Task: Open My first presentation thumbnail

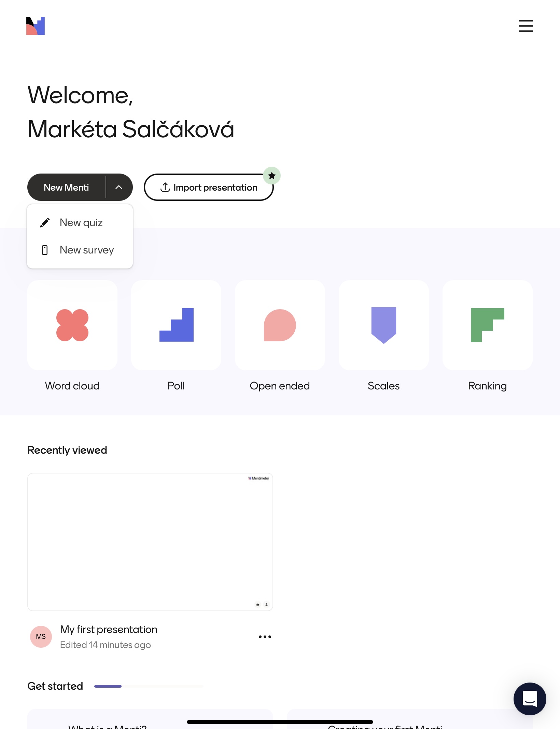Action: [150, 542]
